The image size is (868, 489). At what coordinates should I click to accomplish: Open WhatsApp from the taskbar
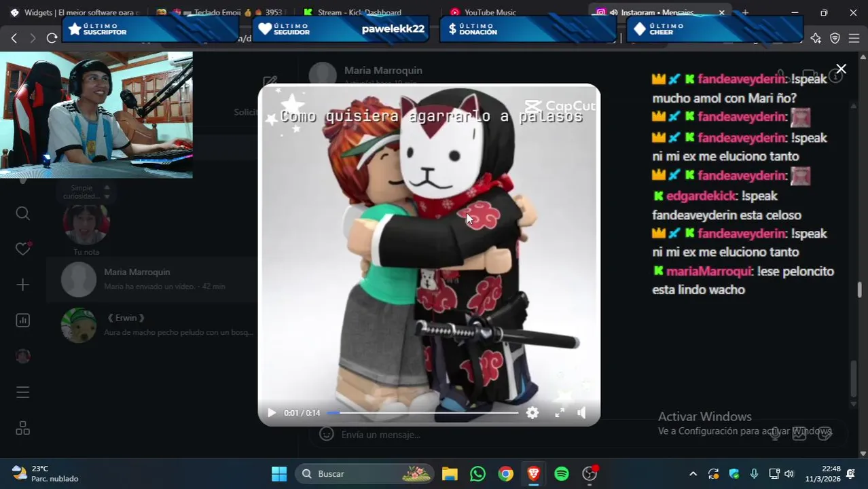pos(477,473)
